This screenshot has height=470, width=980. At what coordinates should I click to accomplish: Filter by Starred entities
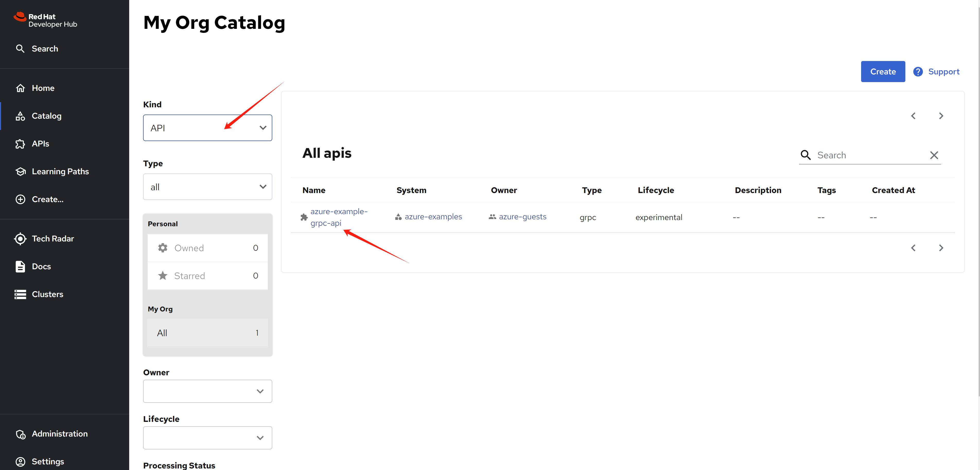tap(207, 275)
